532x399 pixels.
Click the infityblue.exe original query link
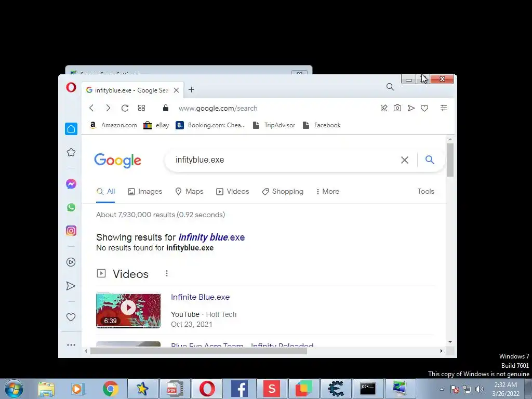tap(190, 248)
